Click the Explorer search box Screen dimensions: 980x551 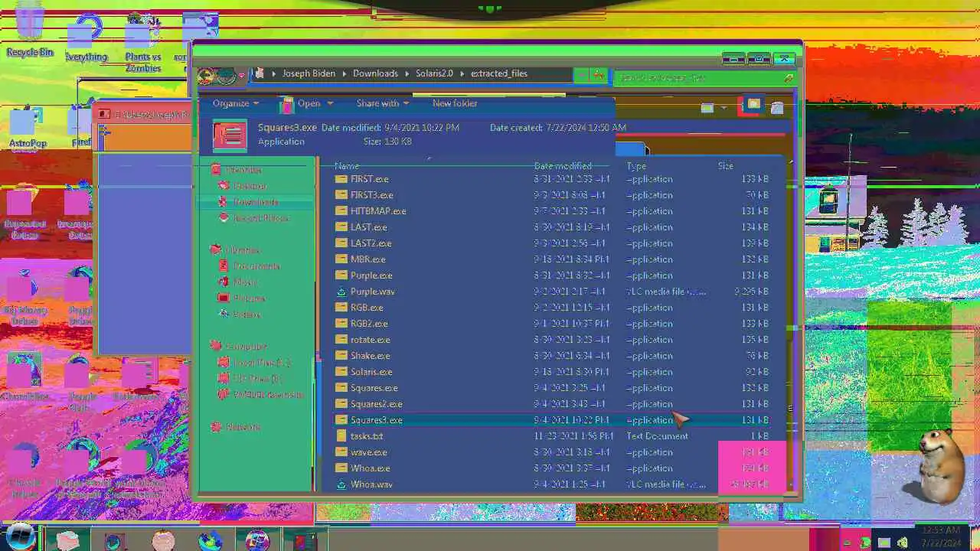(704, 78)
